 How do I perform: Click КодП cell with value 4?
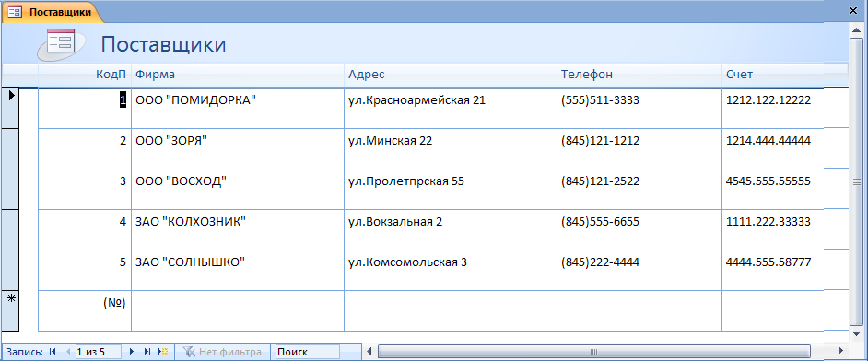click(85, 229)
